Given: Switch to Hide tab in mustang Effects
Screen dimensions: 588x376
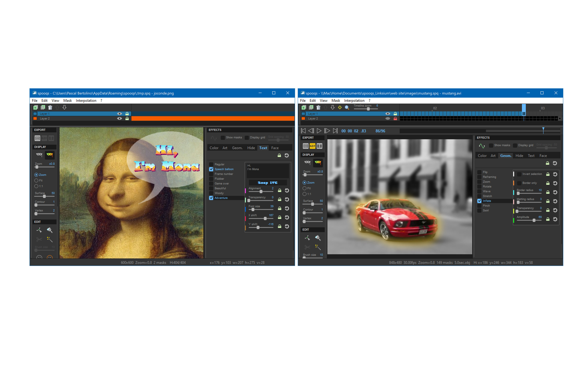Looking at the screenshot, I should [x=519, y=156].
